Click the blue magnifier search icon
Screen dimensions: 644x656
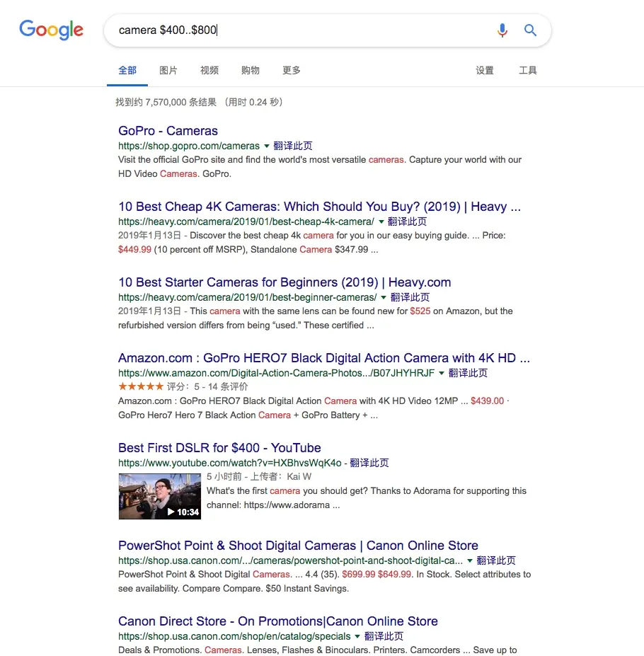pos(530,30)
